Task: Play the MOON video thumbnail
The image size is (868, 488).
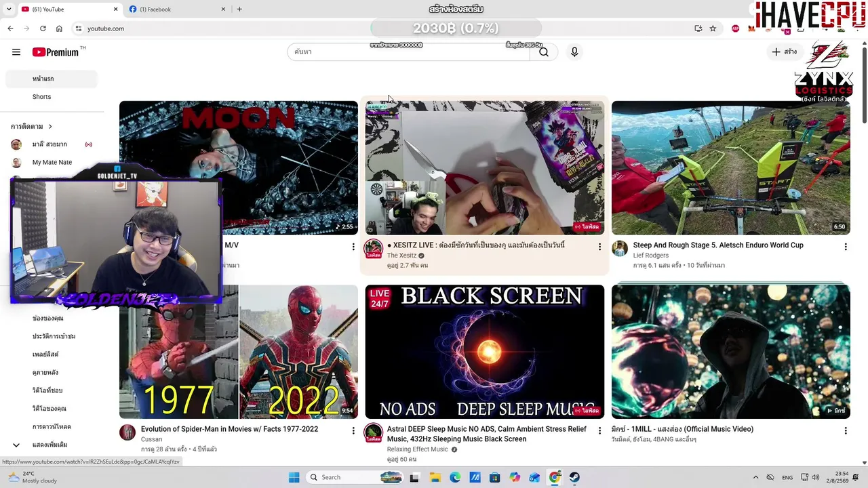Action: pos(239,168)
